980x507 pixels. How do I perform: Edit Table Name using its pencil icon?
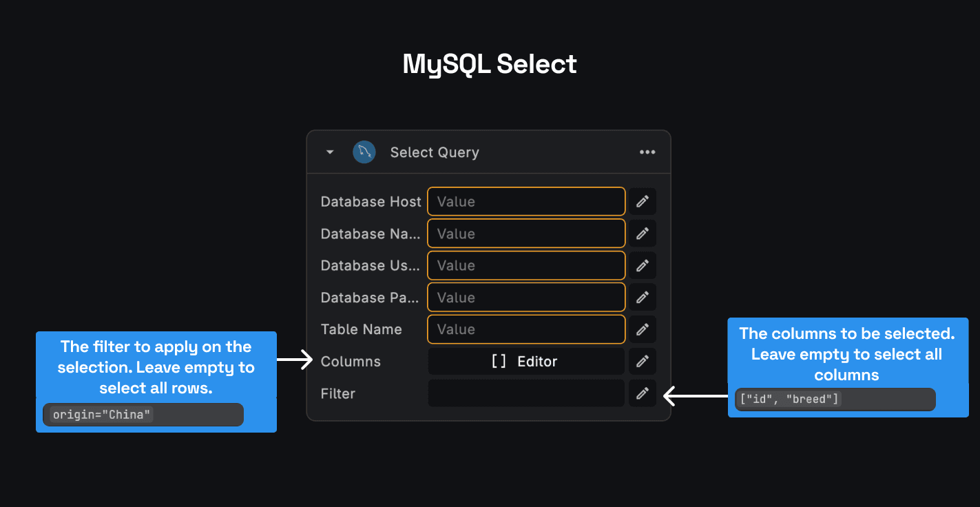[642, 329]
